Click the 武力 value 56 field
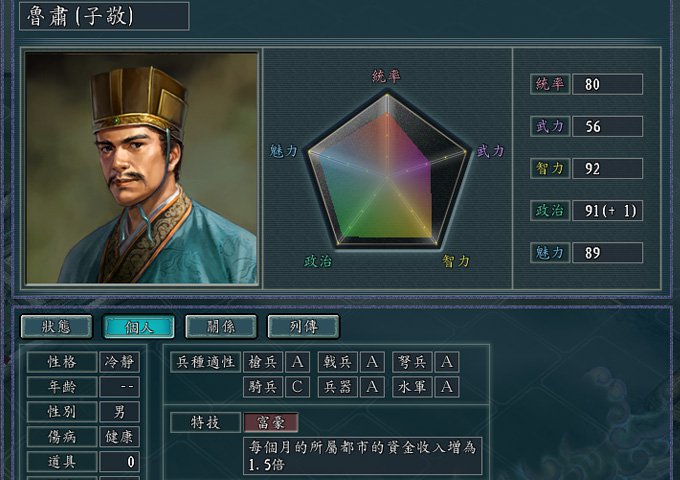Viewport: 680px width, 480px height. [608, 126]
